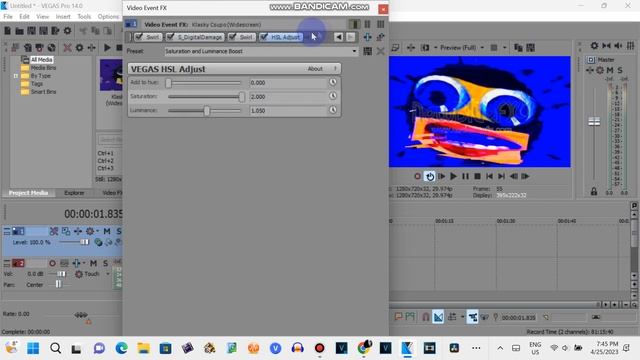The width and height of the screenshot is (640, 360).
Task: Solo the Master bus
Action: point(620,70)
